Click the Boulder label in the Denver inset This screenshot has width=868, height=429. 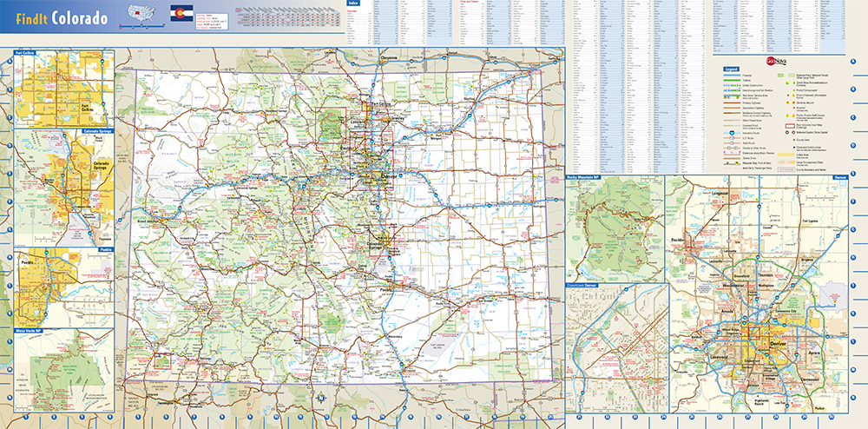(680, 241)
